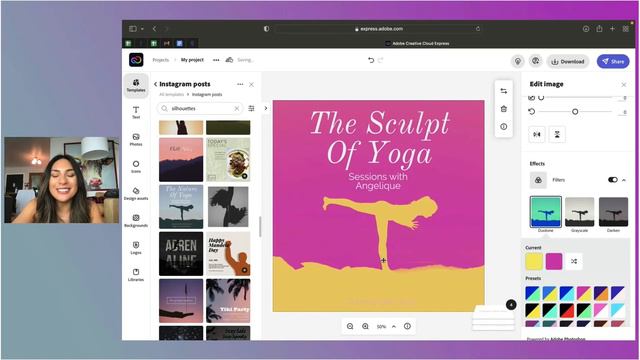
Task: Go back from Instagram posts panel
Action: coord(156,84)
